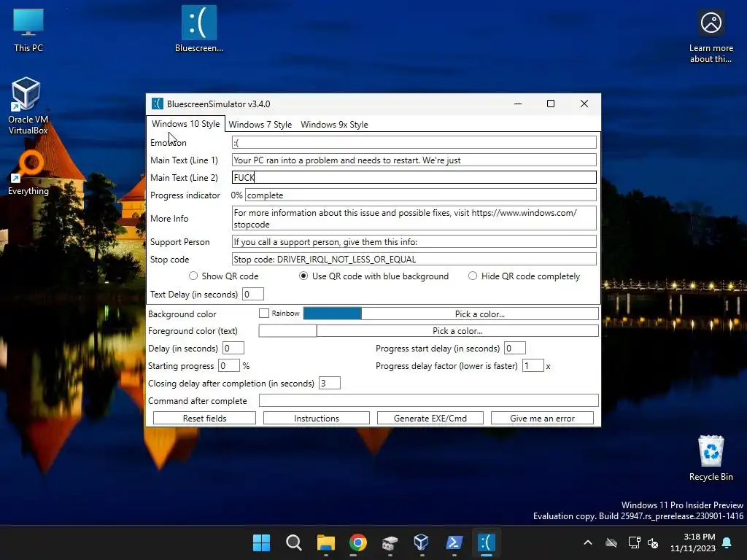Focus the Emoticon input field
Image resolution: width=747 pixels, height=560 pixels.
pos(414,142)
